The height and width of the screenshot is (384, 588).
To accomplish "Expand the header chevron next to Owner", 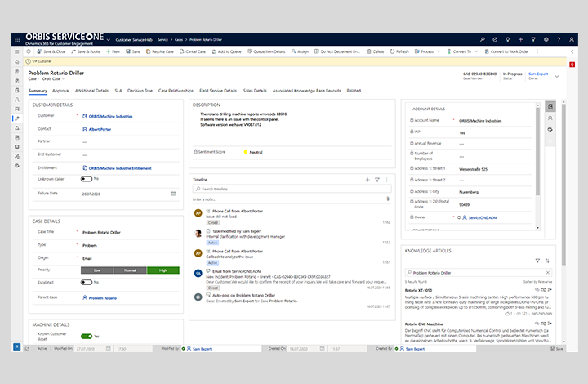I will pyautogui.click(x=557, y=75).
